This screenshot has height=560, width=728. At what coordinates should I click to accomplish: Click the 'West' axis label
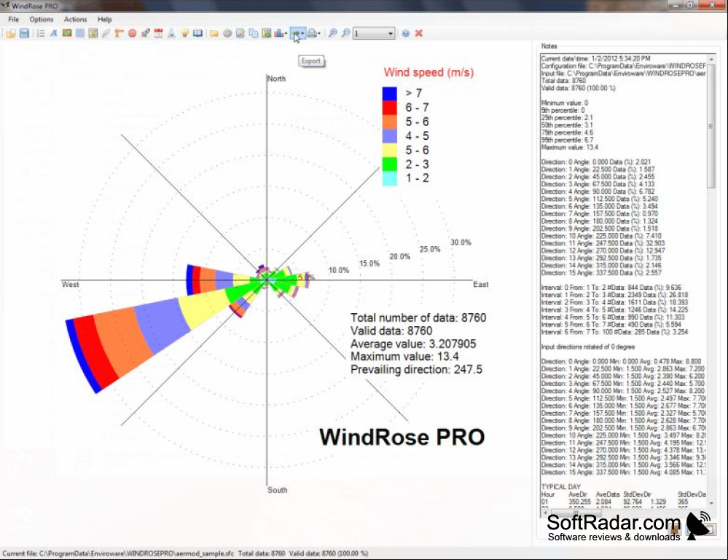pyautogui.click(x=70, y=285)
